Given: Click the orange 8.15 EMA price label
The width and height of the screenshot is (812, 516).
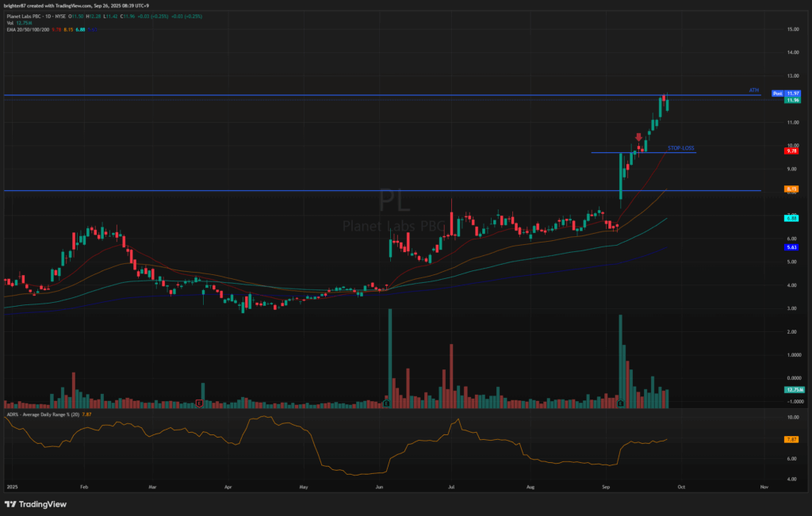Looking at the screenshot, I should (x=791, y=189).
